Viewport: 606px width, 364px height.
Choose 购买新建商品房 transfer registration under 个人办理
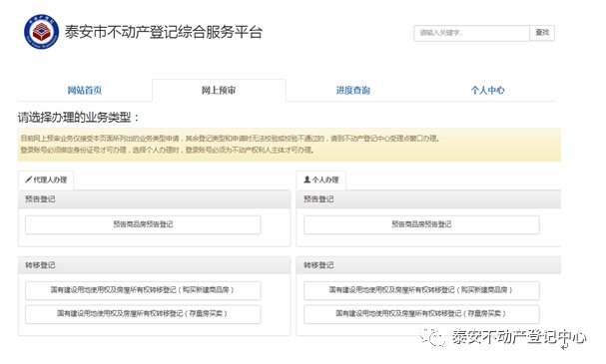[x=421, y=290]
